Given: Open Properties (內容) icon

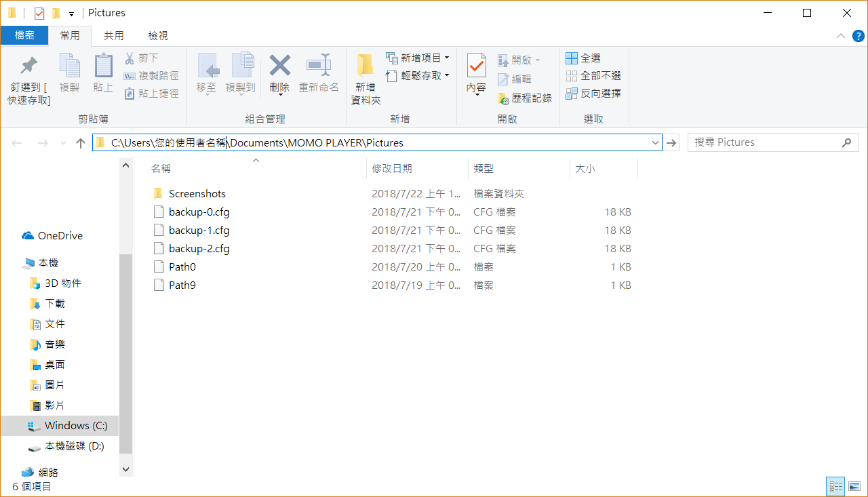Looking at the screenshot, I should 477,66.
